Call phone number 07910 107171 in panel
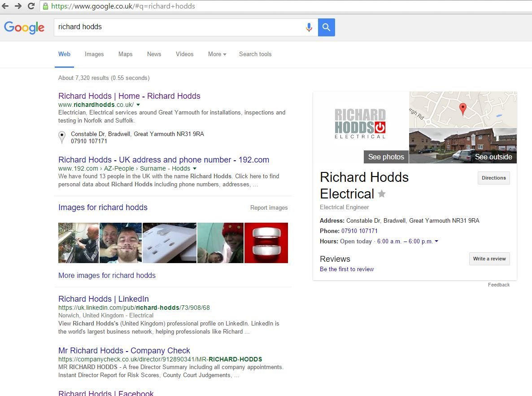This screenshot has height=396, width=532. [359, 231]
